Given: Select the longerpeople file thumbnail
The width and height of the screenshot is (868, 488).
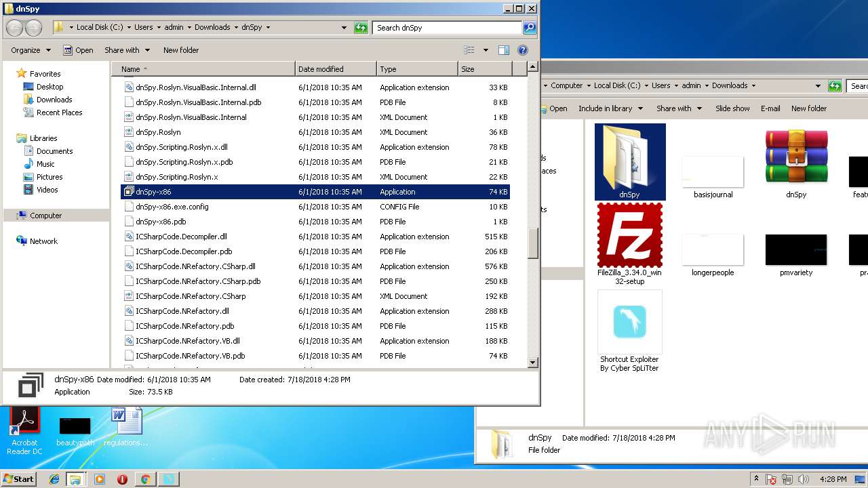Looking at the screenshot, I should 713,255.
